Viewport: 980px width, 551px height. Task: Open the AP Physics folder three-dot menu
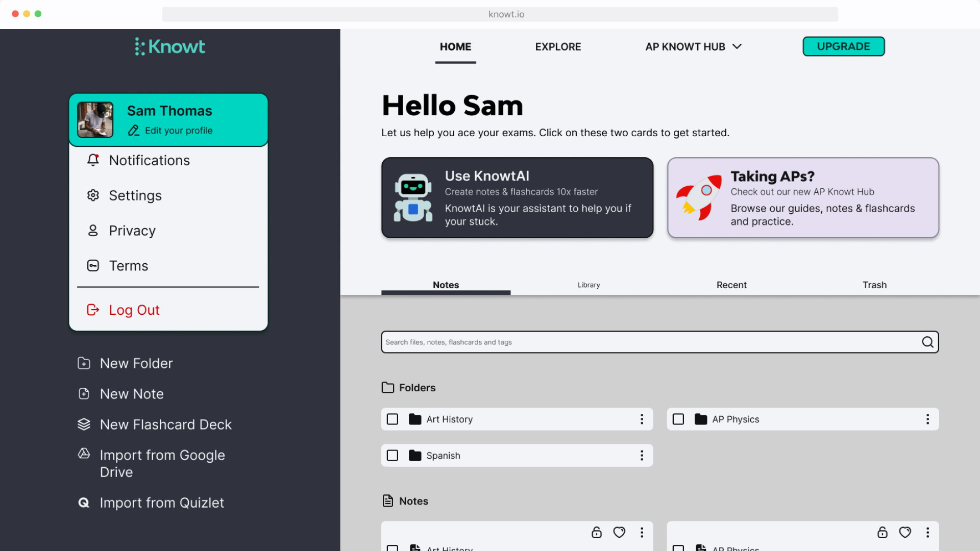coord(927,419)
